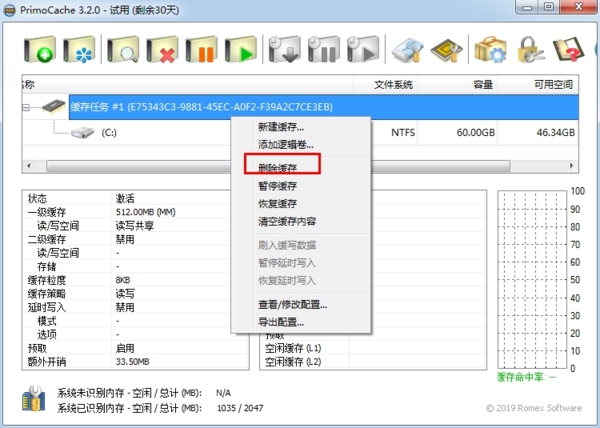Image resolution: width=600 pixels, height=428 pixels.
Task: Click the PrimoCache title bar app icon
Action: pyautogui.click(x=9, y=10)
